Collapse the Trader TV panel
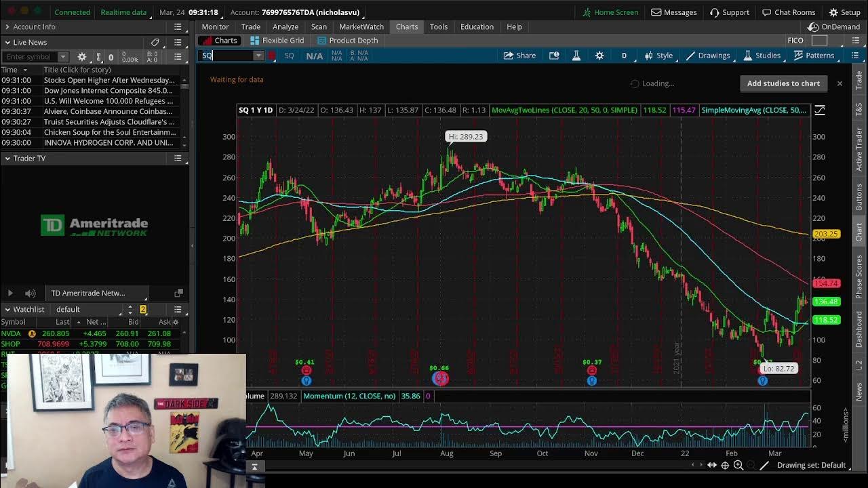The image size is (868, 488). point(7,158)
